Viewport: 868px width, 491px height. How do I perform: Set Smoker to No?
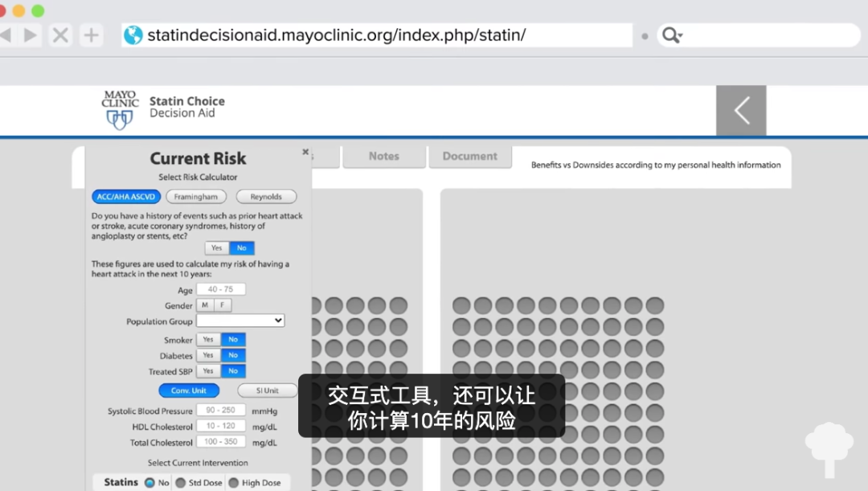pyautogui.click(x=233, y=339)
